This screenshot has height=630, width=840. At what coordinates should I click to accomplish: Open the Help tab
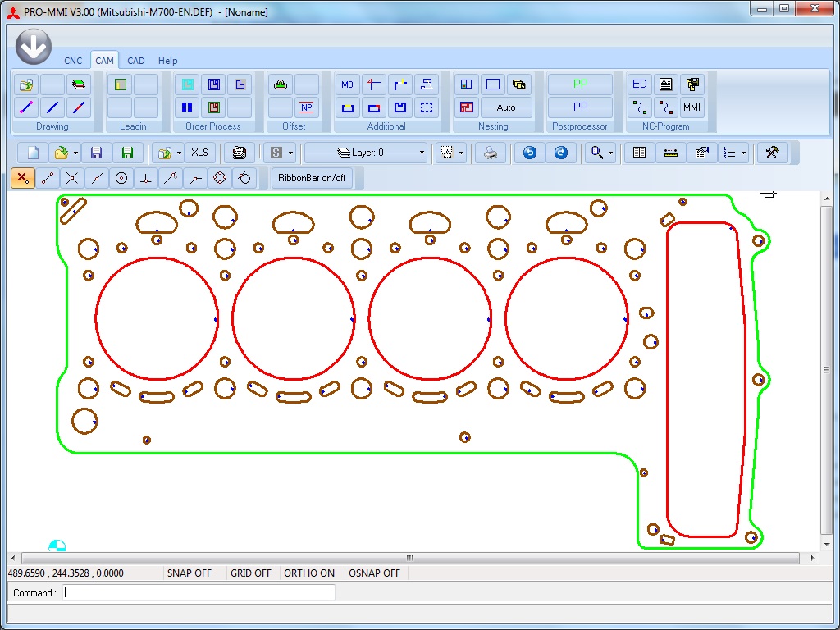(x=167, y=61)
